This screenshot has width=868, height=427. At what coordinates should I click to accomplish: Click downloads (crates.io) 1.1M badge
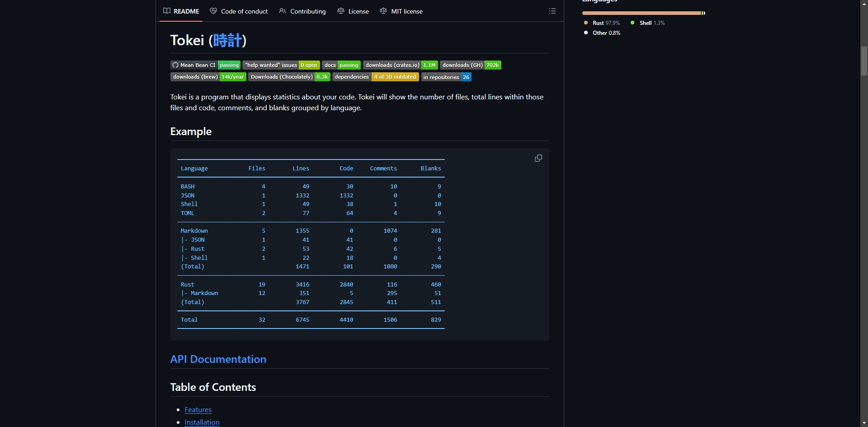click(401, 65)
